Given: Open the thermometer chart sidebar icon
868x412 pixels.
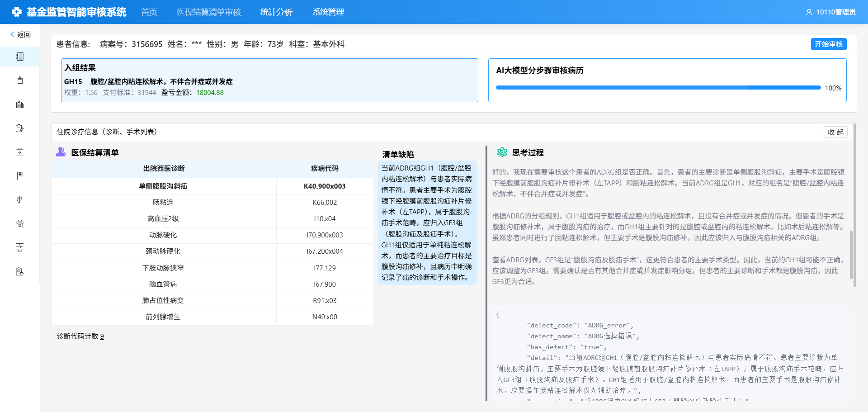Looking at the screenshot, I should [x=19, y=200].
